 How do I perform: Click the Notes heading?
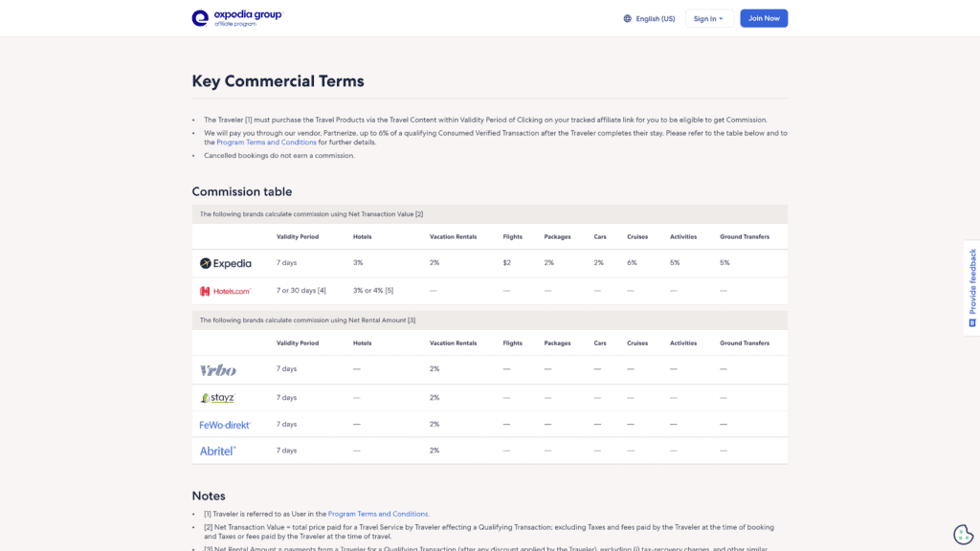tap(209, 496)
